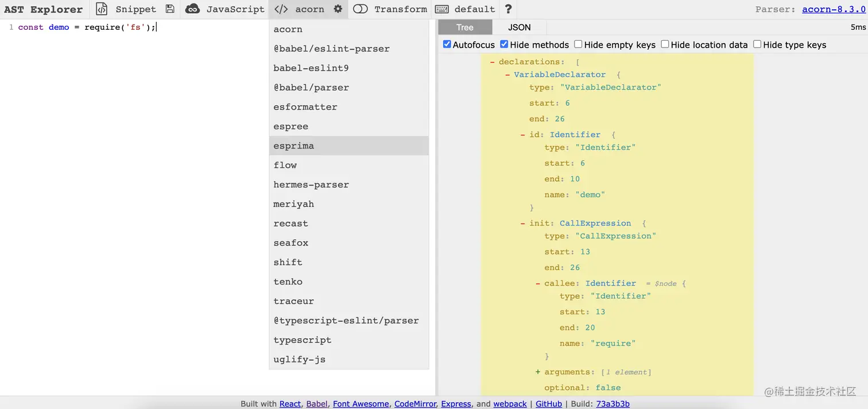
Task: Open the CodeMirror link
Action: tap(415, 404)
